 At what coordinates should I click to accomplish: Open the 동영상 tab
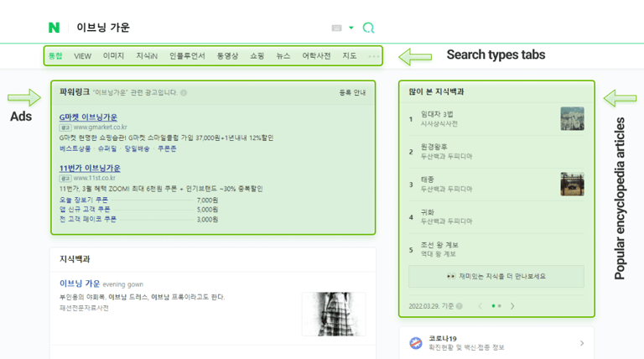[227, 56]
